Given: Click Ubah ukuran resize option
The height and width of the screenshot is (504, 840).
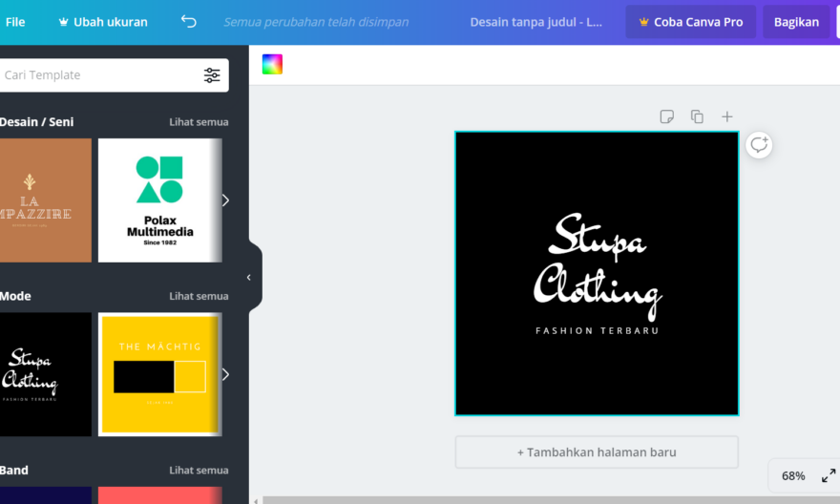Looking at the screenshot, I should (103, 22).
